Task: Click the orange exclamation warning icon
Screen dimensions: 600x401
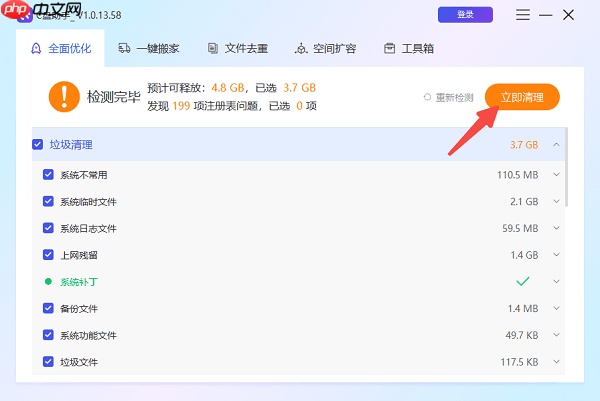Action: [x=64, y=96]
